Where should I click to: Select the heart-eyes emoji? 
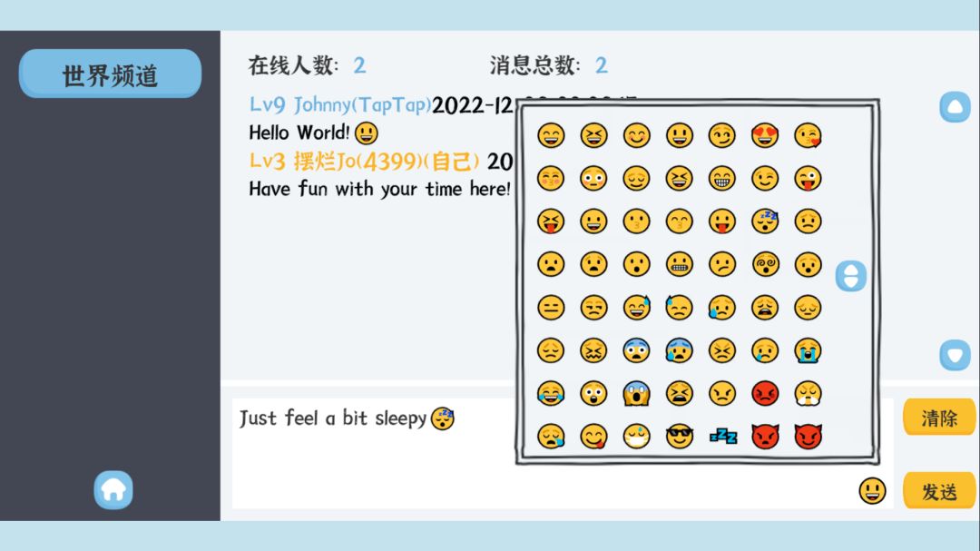764,134
